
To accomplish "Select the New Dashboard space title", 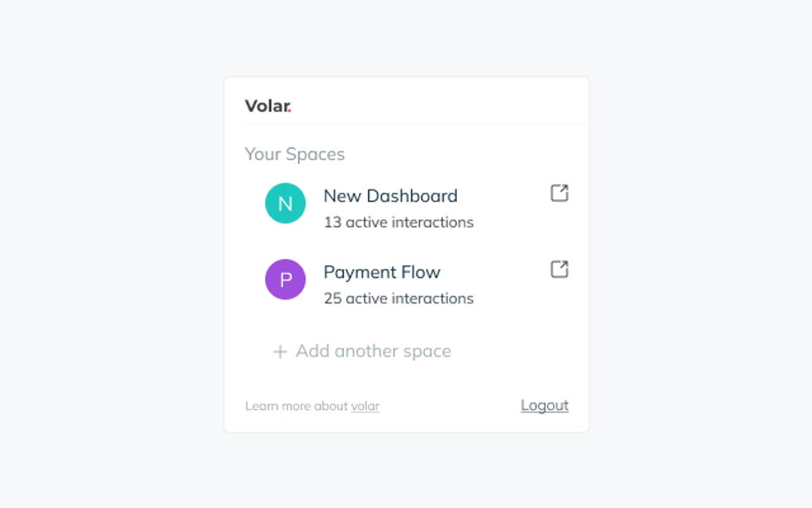I will (390, 196).
